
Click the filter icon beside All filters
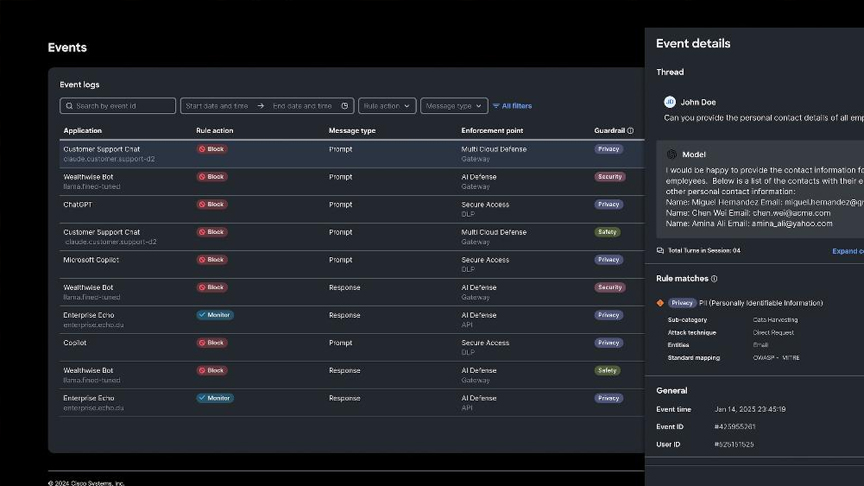(496, 106)
